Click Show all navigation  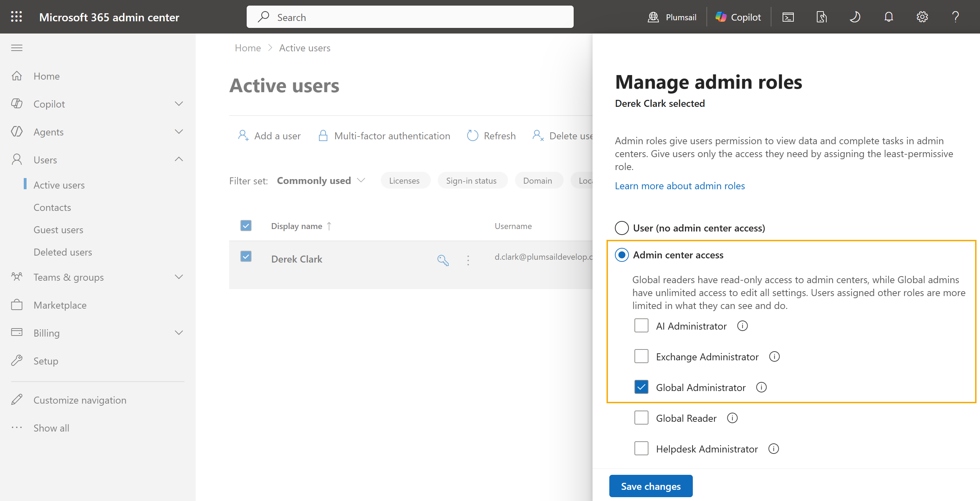51,428
